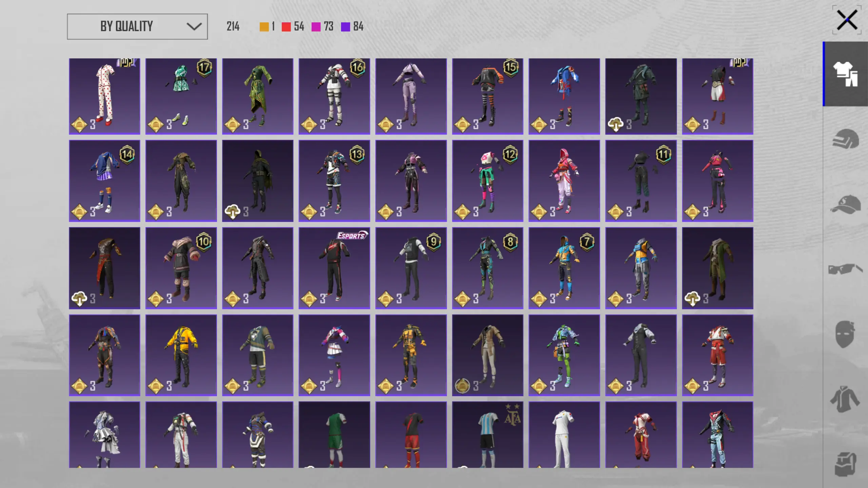The height and width of the screenshot is (488, 868).
Task: Download the dark green coat outfit
Action: 616,124
